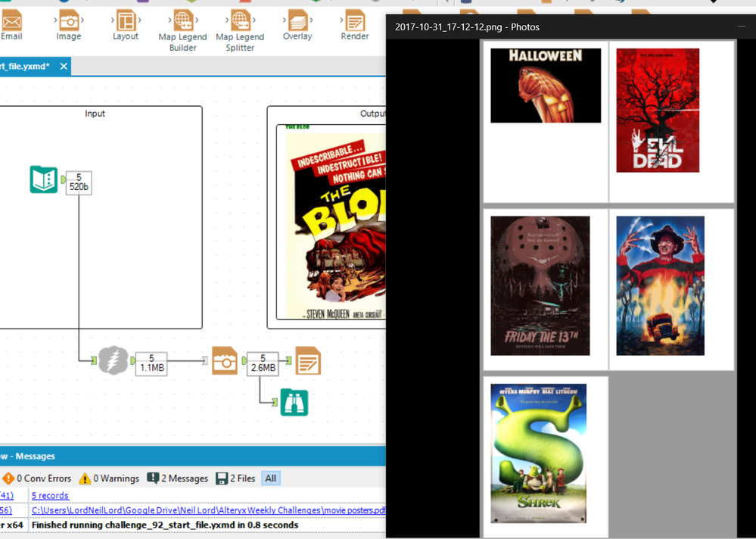The image size is (756, 539).
Task: Open the '5 records' link
Action: pos(50,496)
